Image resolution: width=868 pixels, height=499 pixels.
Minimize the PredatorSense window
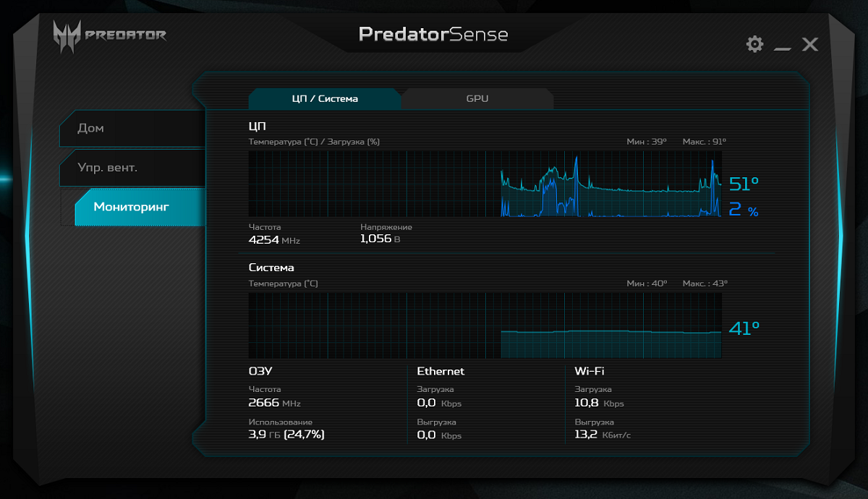[x=782, y=48]
